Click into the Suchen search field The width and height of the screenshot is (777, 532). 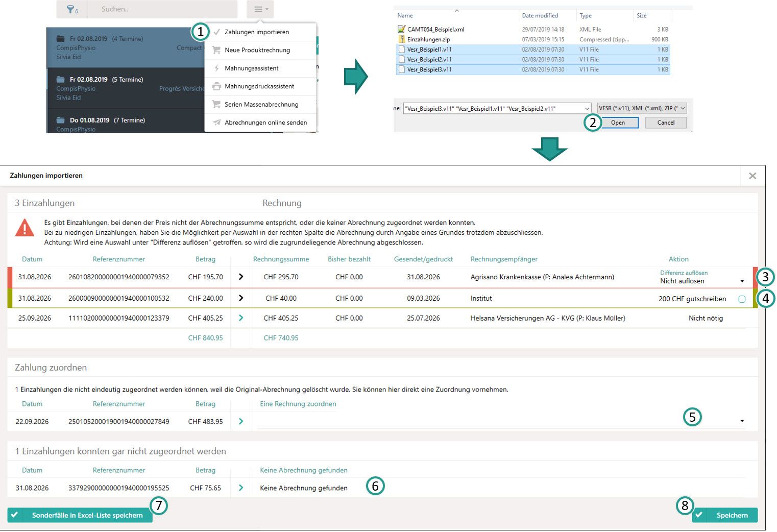click(162, 9)
